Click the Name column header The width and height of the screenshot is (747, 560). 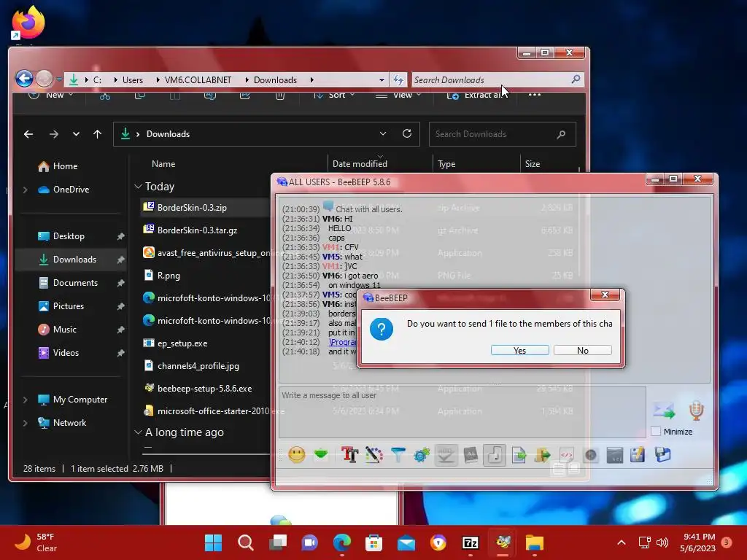pos(163,164)
